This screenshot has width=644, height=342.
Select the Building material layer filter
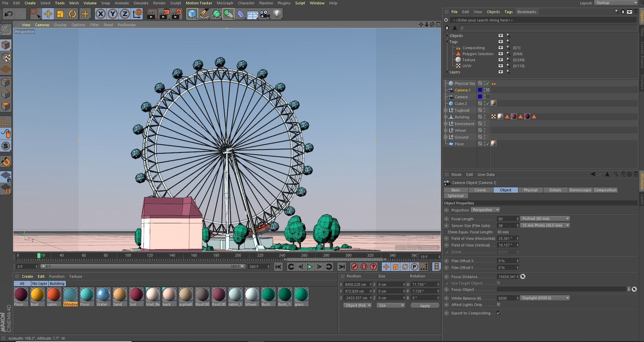pyautogui.click(x=57, y=283)
